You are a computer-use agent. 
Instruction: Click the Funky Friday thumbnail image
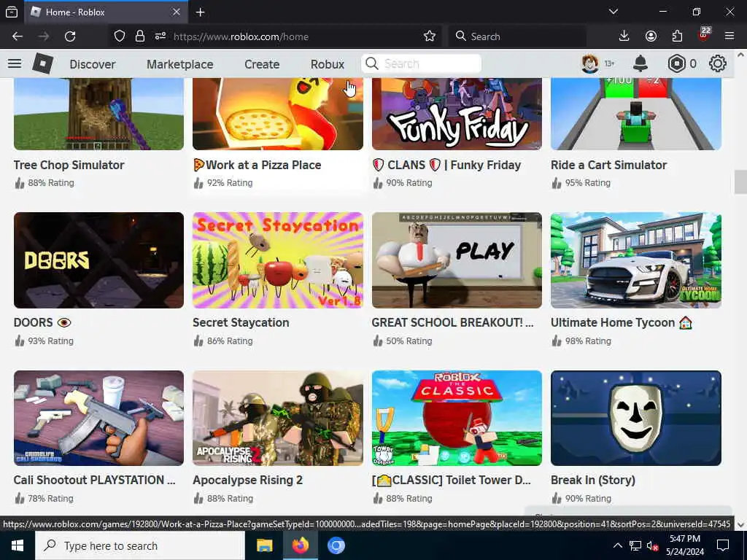(x=457, y=114)
